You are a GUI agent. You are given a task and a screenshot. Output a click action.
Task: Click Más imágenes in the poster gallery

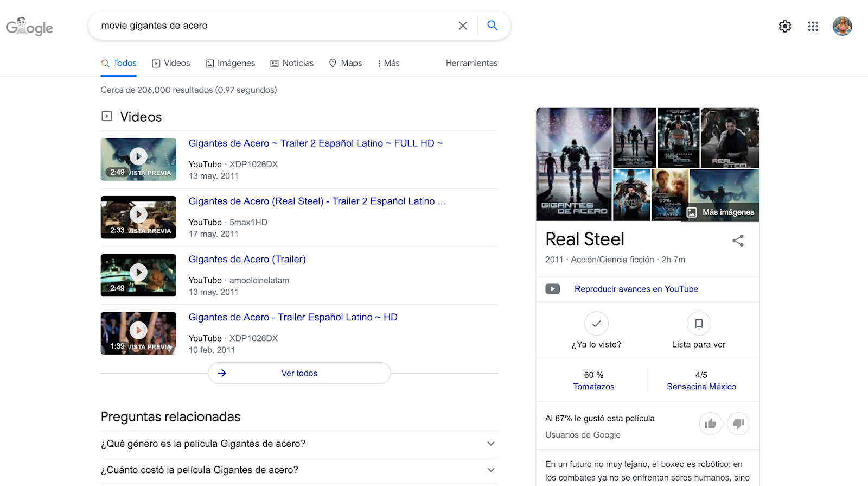[x=721, y=212]
